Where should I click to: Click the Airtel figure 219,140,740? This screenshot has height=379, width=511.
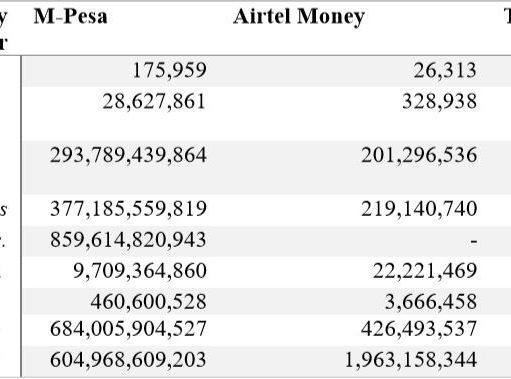[x=419, y=209]
